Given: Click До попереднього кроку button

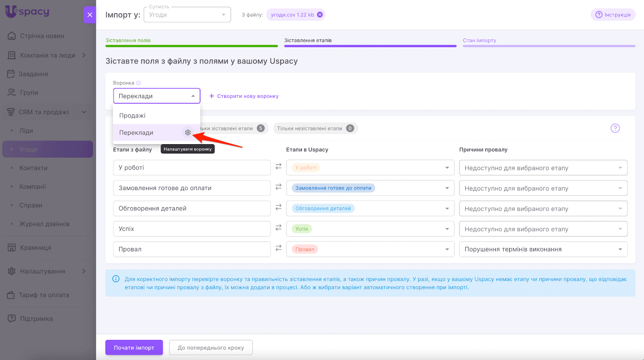Looking at the screenshot, I should coord(211,348).
